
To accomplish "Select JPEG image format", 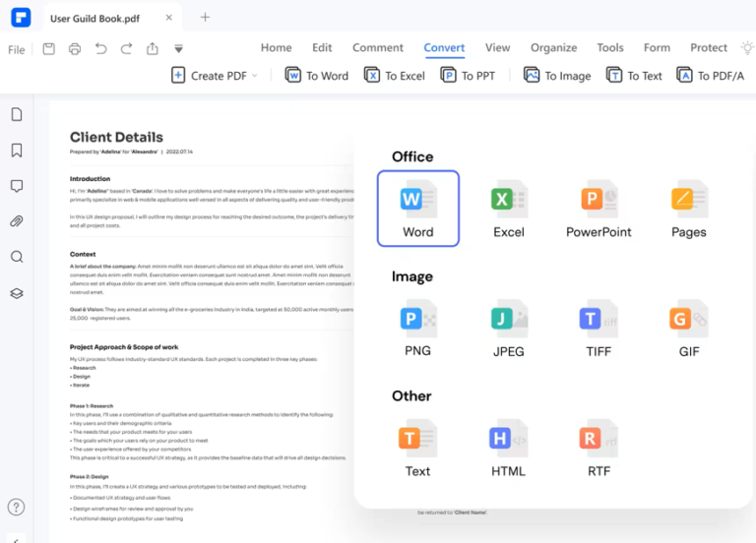I will 509,328.
